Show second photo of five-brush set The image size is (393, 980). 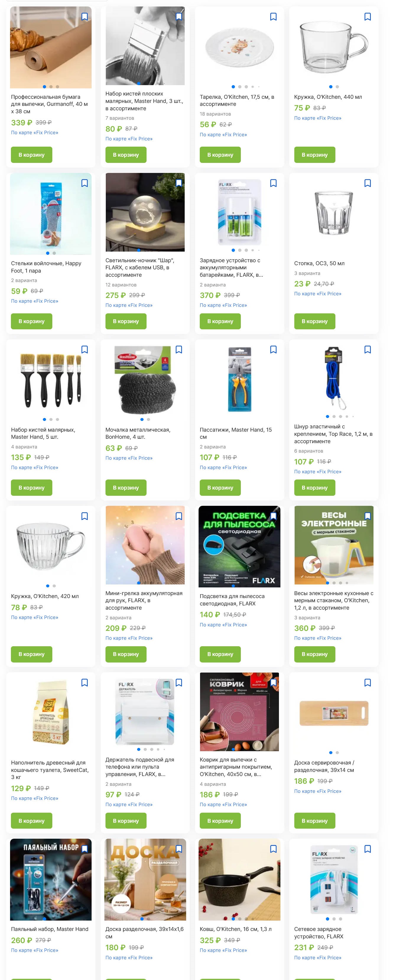(51, 419)
